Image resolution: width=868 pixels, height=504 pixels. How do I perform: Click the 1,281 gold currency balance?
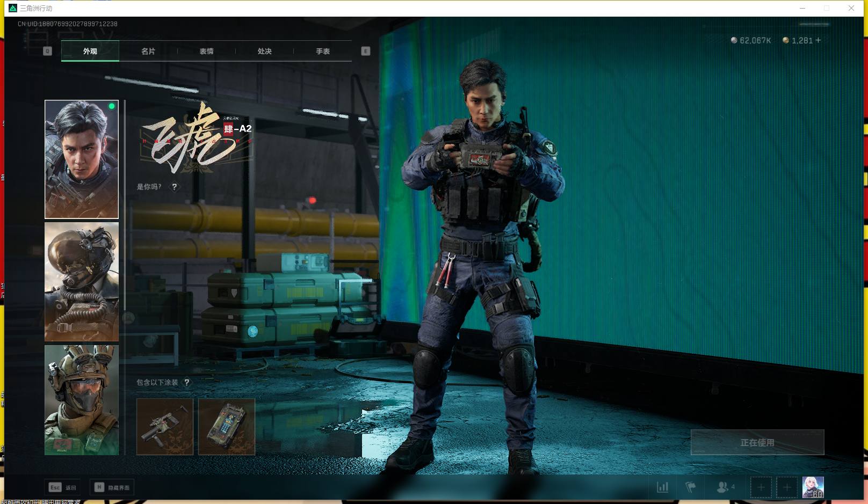798,40
